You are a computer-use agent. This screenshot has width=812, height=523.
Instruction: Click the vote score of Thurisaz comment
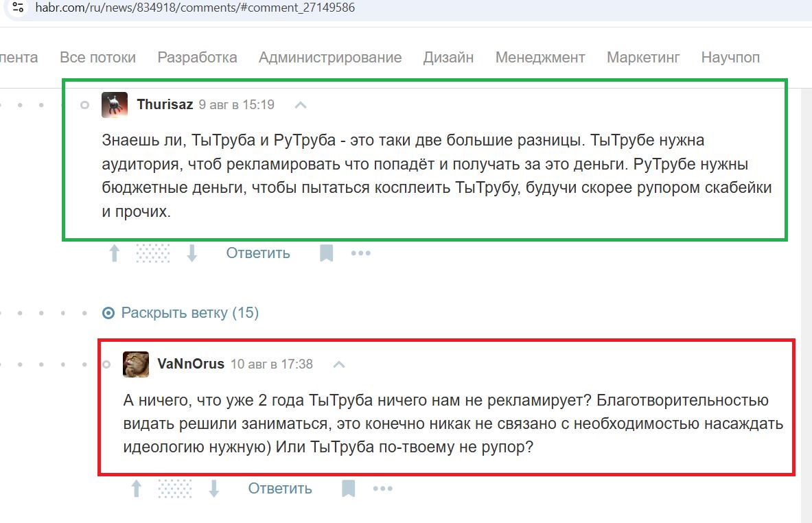(x=153, y=253)
